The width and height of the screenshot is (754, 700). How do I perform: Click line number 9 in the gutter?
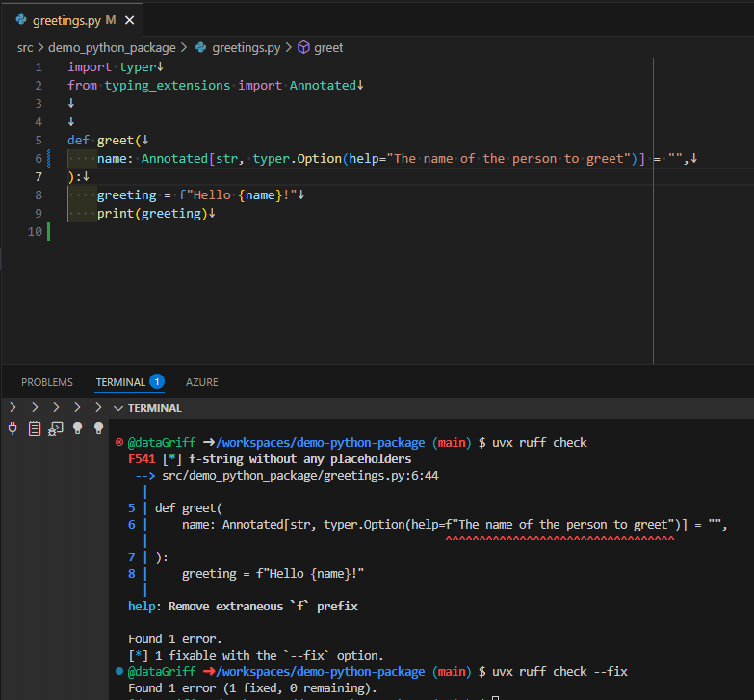point(39,214)
